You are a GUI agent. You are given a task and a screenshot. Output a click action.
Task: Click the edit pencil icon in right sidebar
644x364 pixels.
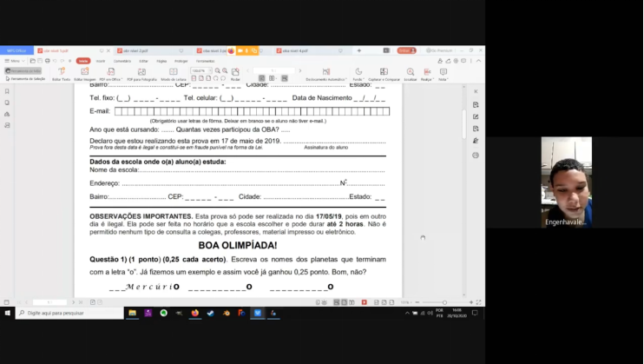point(476,116)
